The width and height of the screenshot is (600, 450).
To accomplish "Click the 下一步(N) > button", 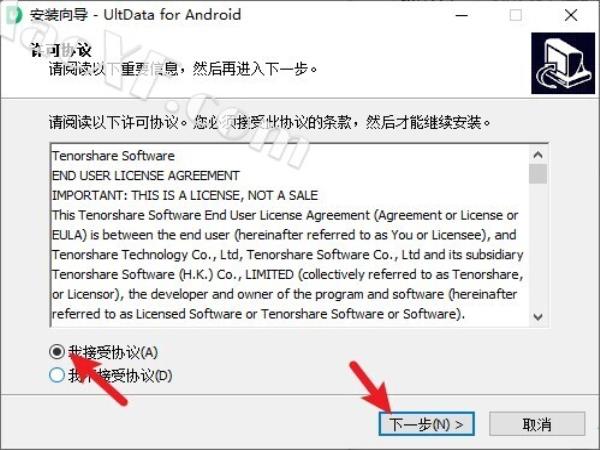I will 427,424.
